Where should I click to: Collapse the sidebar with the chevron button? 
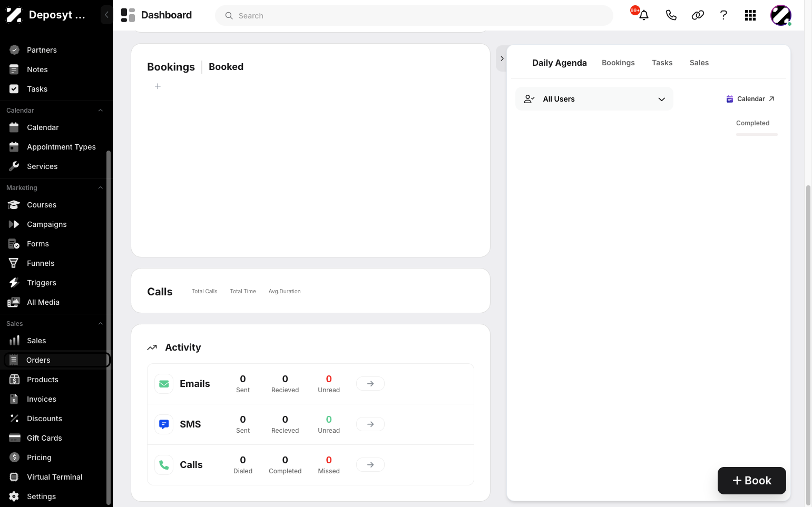(106, 15)
